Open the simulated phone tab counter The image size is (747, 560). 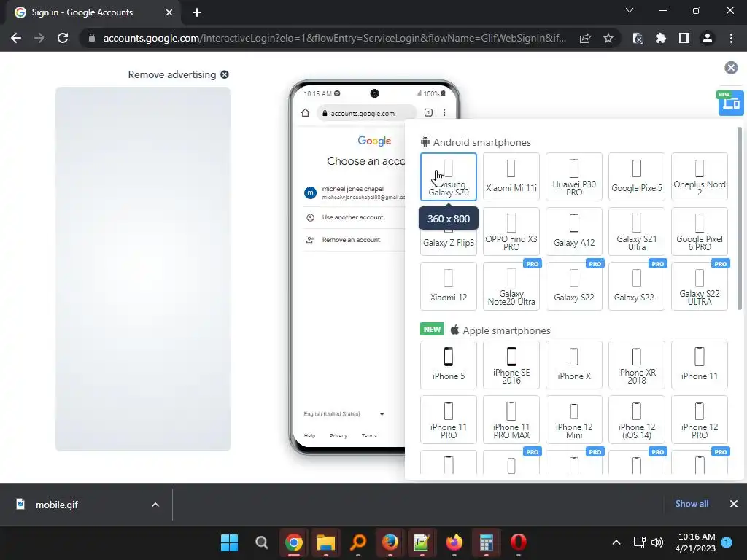point(428,113)
